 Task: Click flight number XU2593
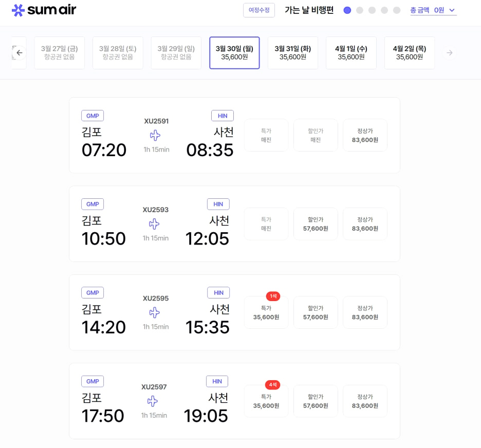click(156, 210)
